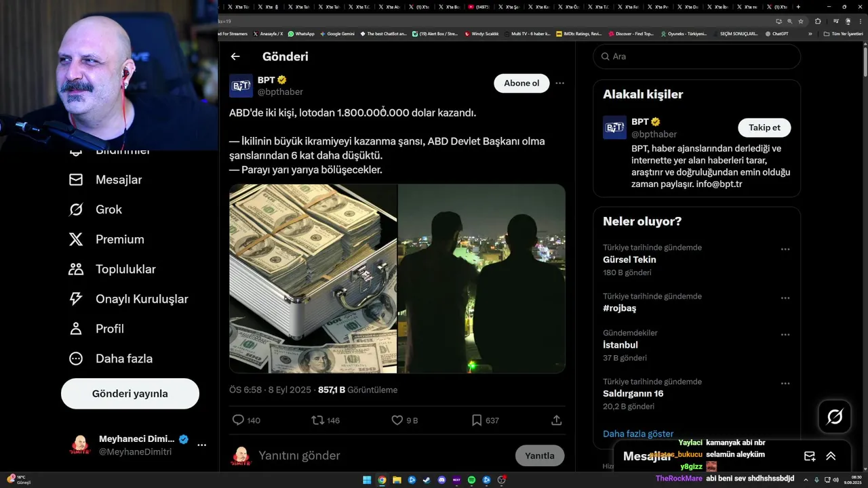Open browser extensions puzzle icon

[818, 21]
